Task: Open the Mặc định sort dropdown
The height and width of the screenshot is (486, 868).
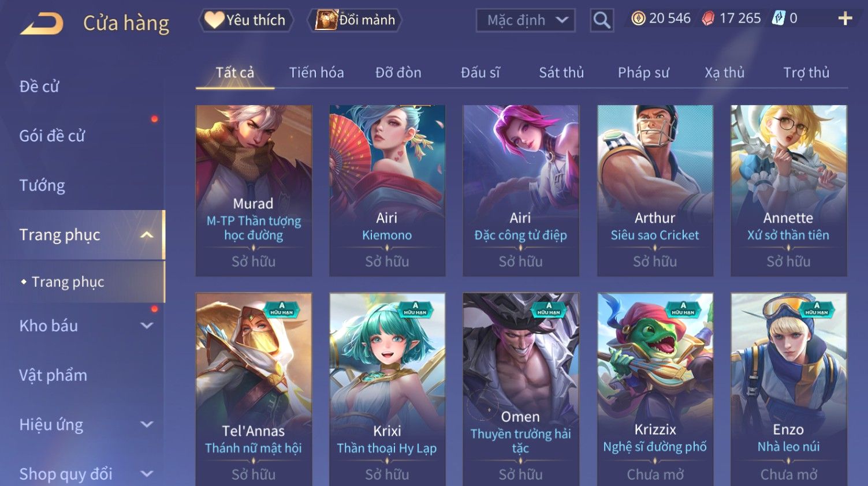Action: [526, 21]
